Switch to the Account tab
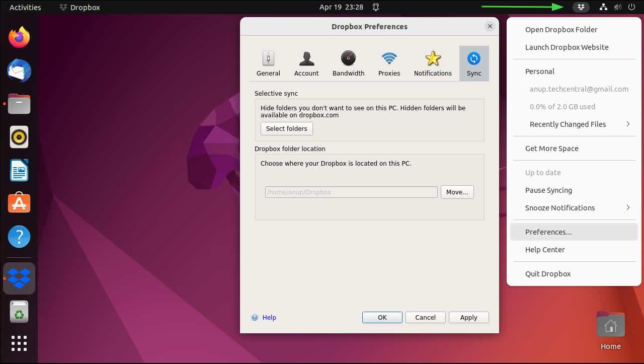Viewport: 644px width, 364px height. 306,63
